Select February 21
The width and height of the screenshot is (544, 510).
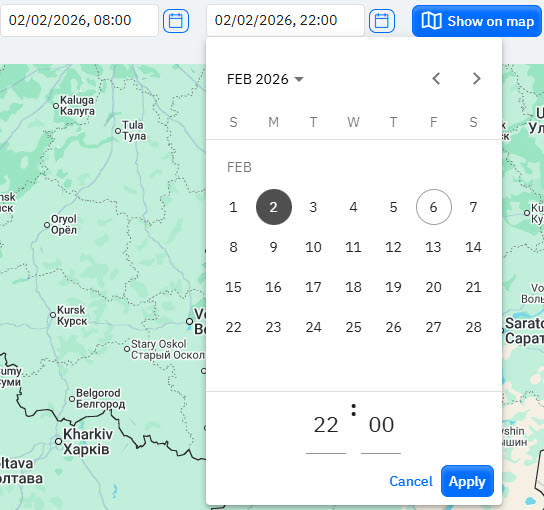[x=474, y=287]
